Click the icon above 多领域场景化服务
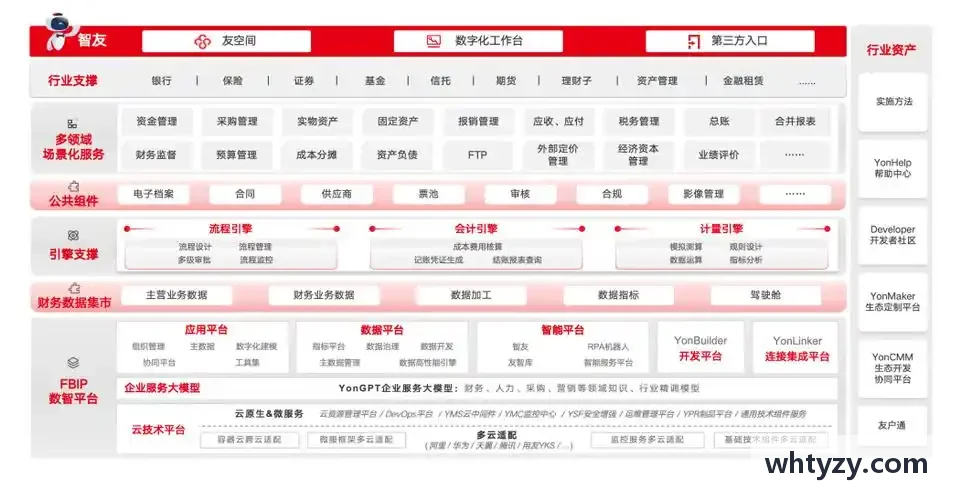 [72, 124]
